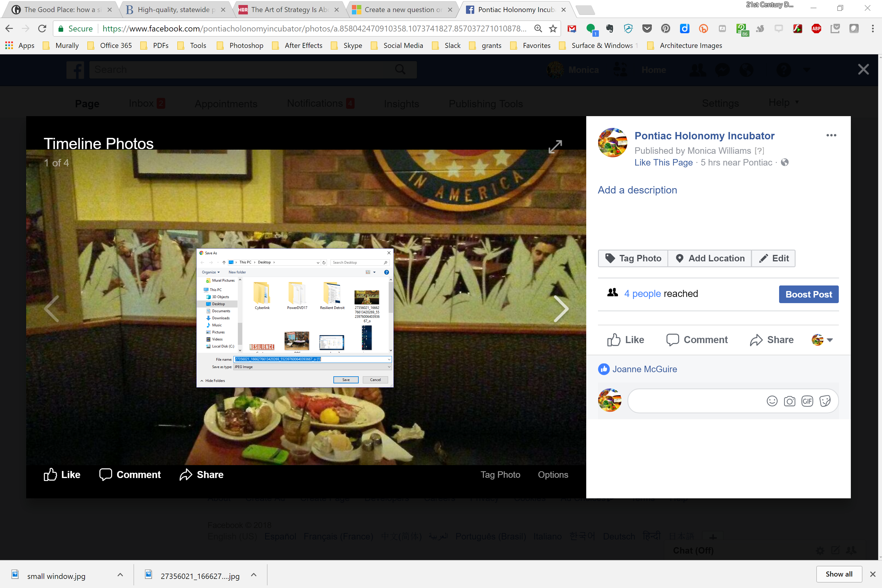
Task: Open the Photoshop bookmark folder
Action: click(240, 45)
